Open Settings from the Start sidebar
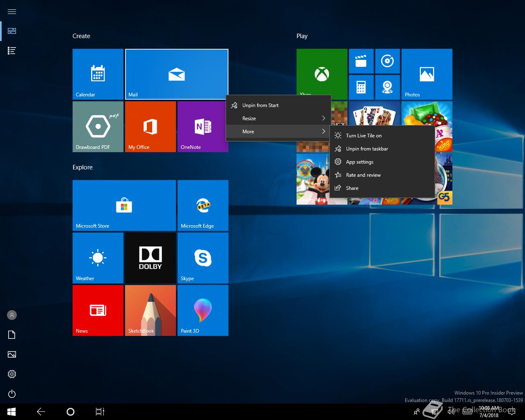The image size is (525, 420). pos(12,374)
